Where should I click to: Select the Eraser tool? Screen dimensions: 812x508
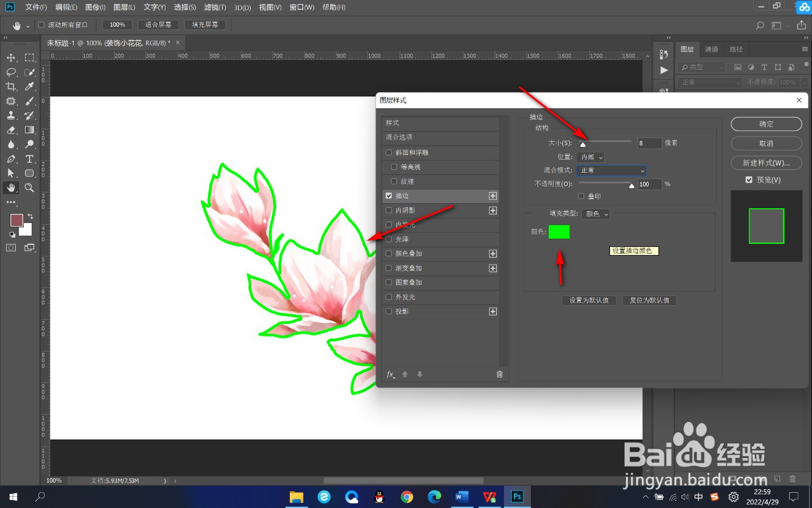[11, 130]
